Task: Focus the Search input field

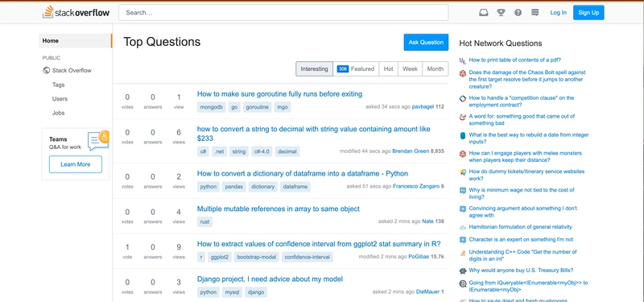Action: point(283,13)
